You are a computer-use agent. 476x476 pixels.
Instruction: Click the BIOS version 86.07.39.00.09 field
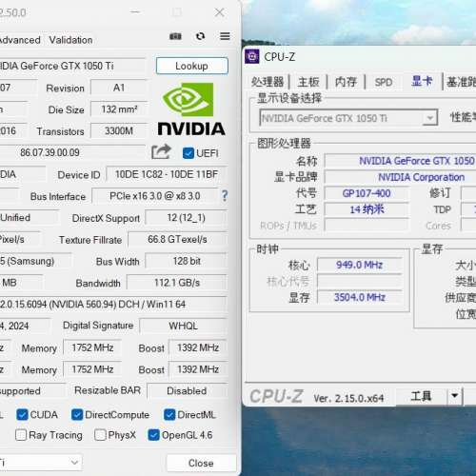(72, 152)
